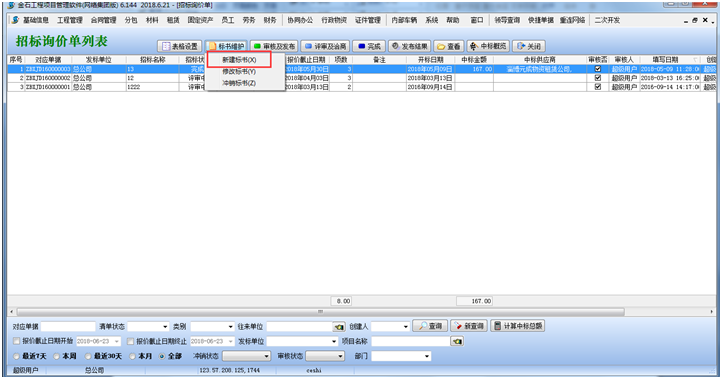Select row ZBXJD160000002 in the list
722x379 pixels.
point(361,78)
